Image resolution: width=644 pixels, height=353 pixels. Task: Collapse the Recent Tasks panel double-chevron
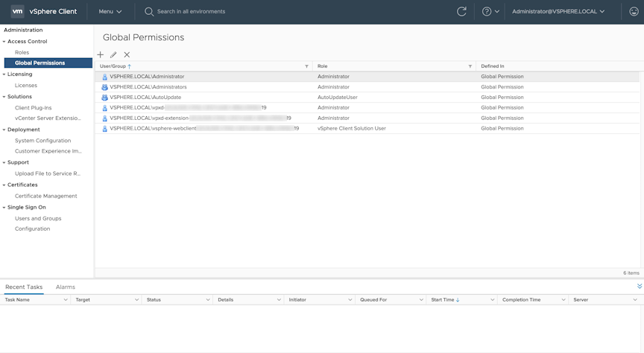pyautogui.click(x=640, y=286)
